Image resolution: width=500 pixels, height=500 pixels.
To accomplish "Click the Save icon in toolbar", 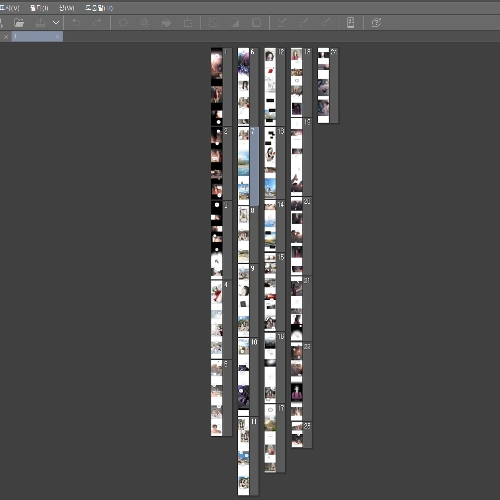I will tap(40, 23).
